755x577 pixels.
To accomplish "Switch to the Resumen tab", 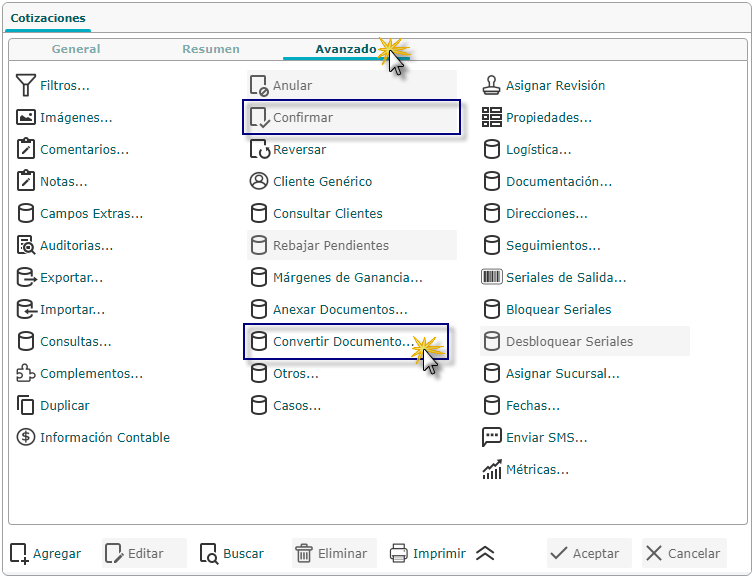I will pos(210,49).
